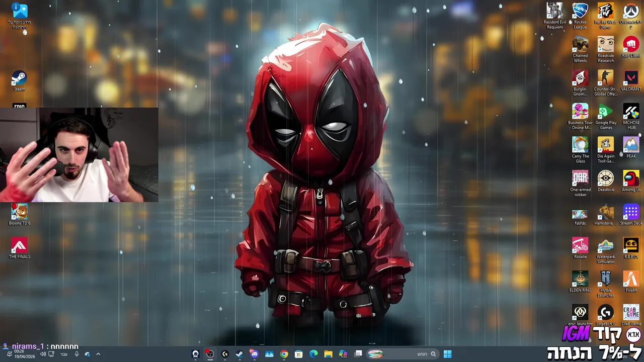
Task: Open the Resident Evil Requiem desktop shortcut
Action: click(x=555, y=16)
